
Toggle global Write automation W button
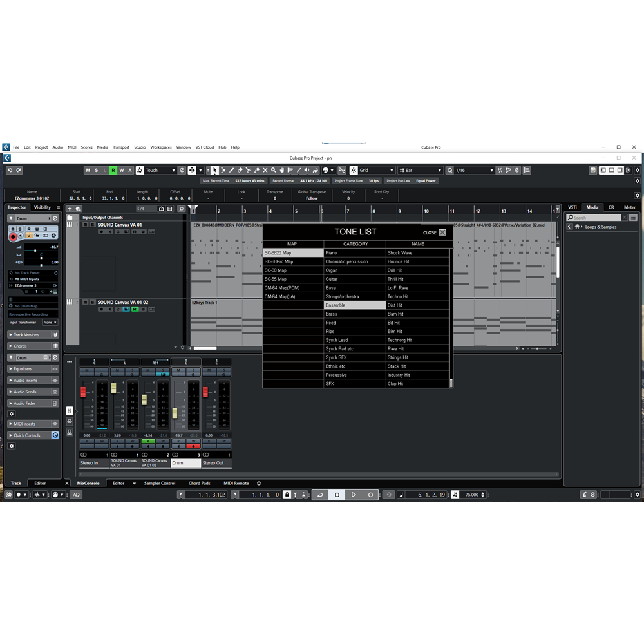coord(122,170)
